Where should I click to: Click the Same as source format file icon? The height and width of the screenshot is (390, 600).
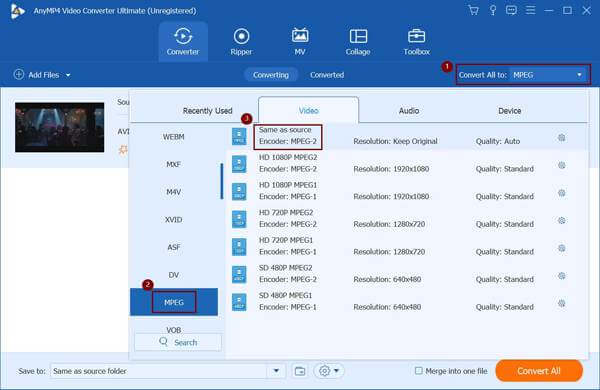239,136
